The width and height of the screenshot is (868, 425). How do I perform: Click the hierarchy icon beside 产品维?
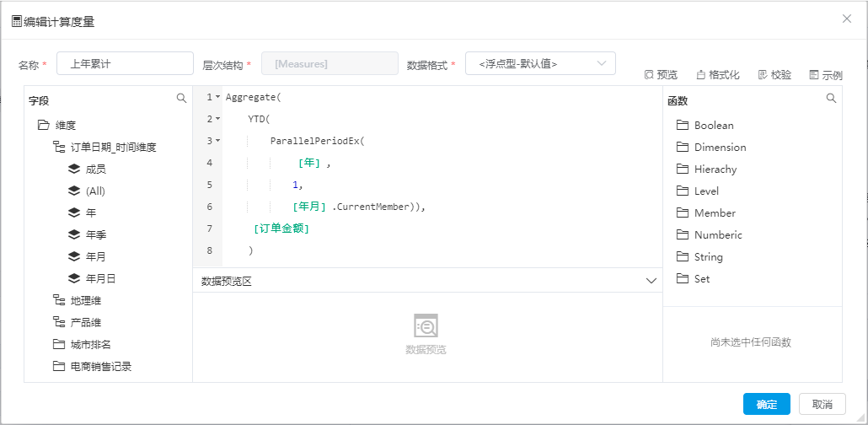pyautogui.click(x=59, y=322)
